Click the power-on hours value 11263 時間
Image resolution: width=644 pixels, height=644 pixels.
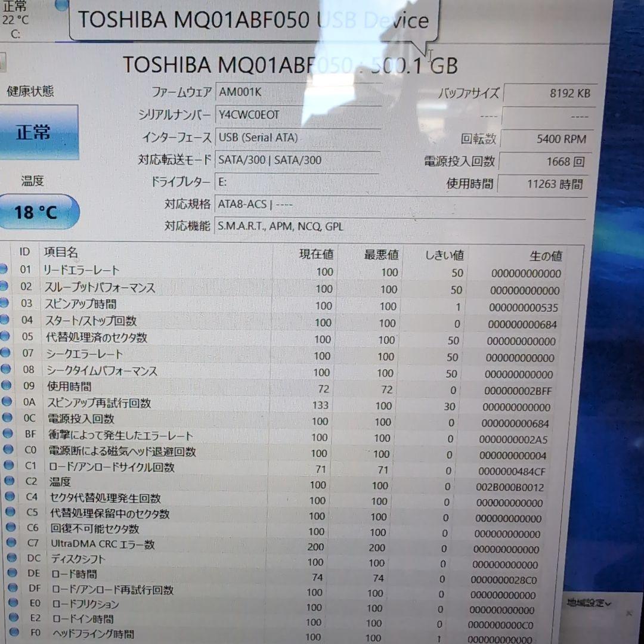[x=543, y=184]
